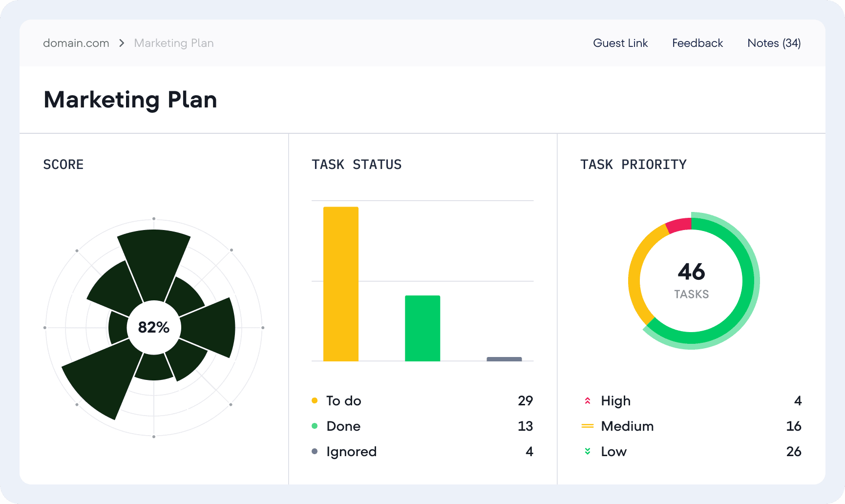Open the Feedback link
The height and width of the screenshot is (504, 845).
(x=697, y=43)
